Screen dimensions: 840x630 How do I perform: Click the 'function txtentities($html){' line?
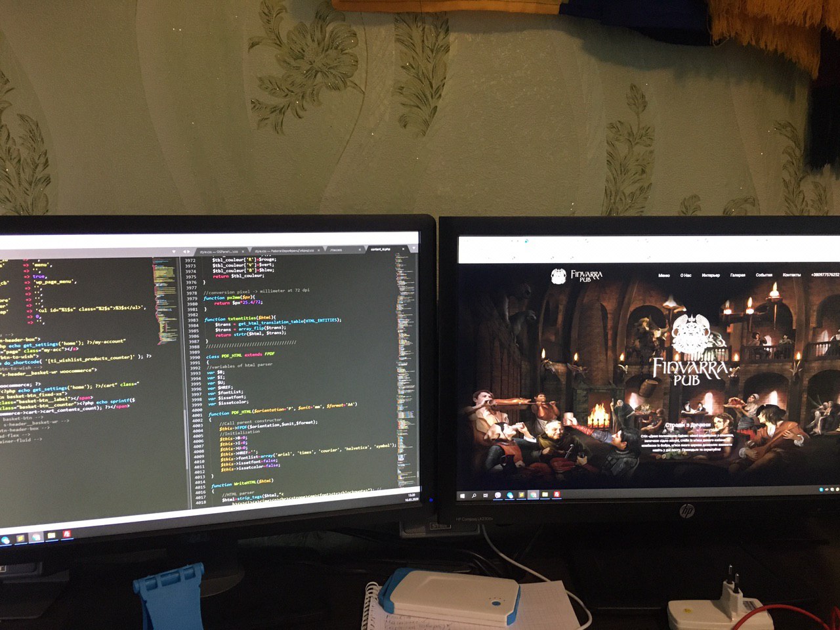240,320
